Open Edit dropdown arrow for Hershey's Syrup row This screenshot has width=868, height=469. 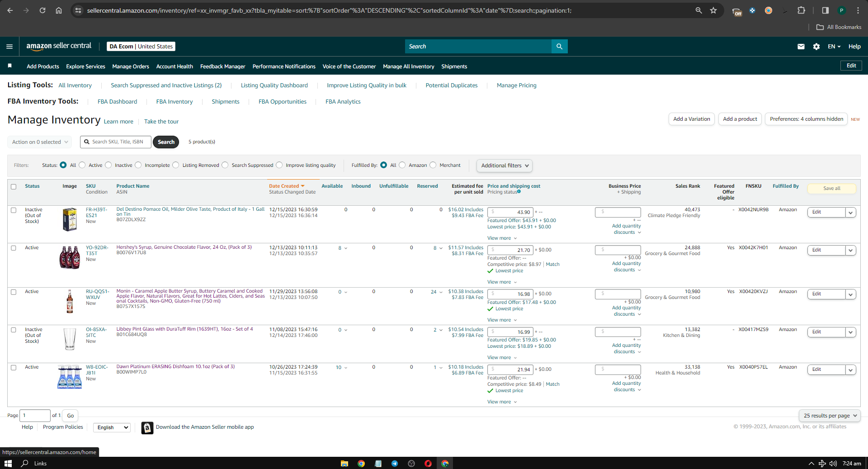pos(851,250)
